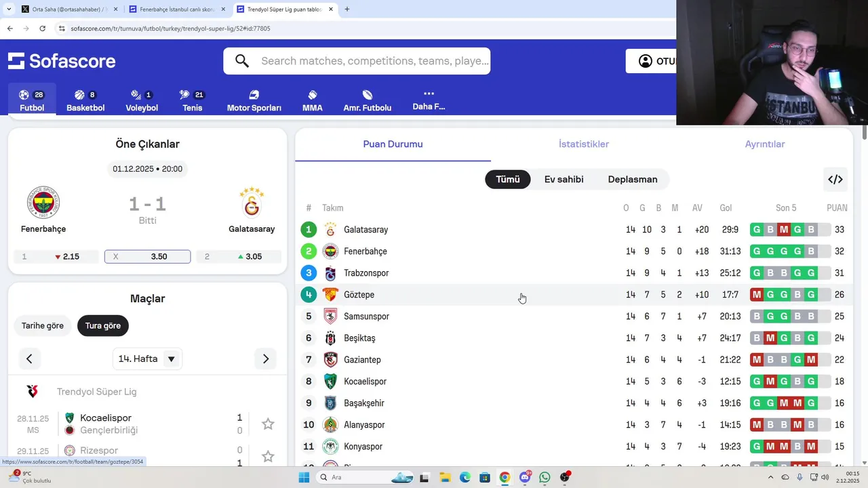The height and width of the screenshot is (488, 868).
Task: Switch to Fenerbahçe İstanbul canlı skor tab
Action: (178, 9)
